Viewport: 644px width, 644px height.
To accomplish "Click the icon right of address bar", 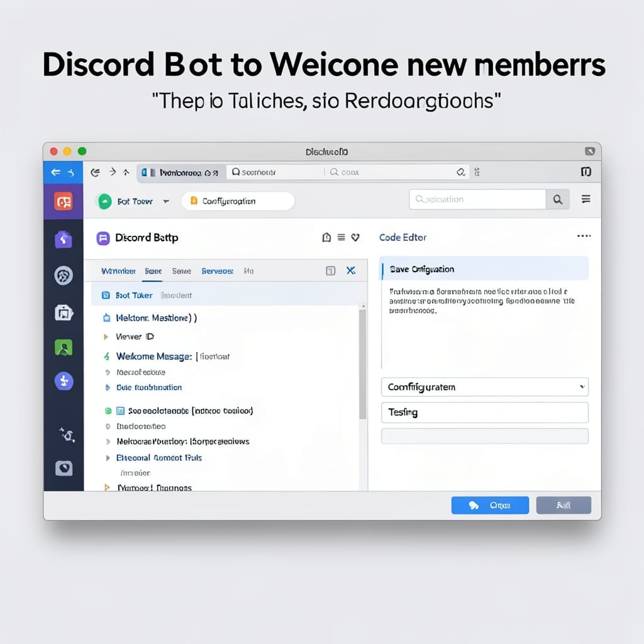I will click(477, 172).
